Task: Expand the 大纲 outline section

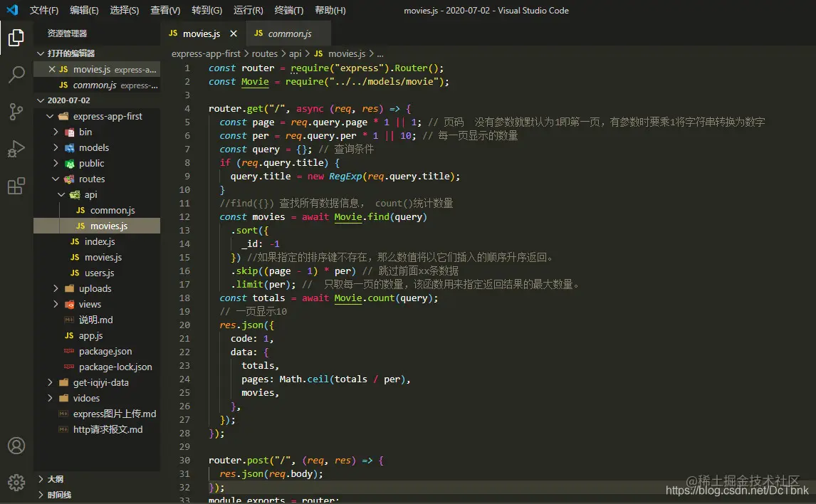Action: 41,479
